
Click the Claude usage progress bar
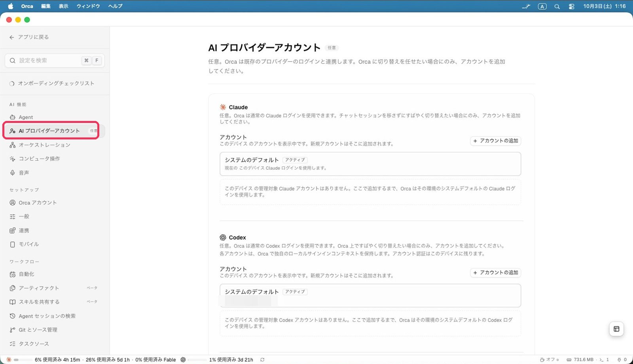[23, 360]
